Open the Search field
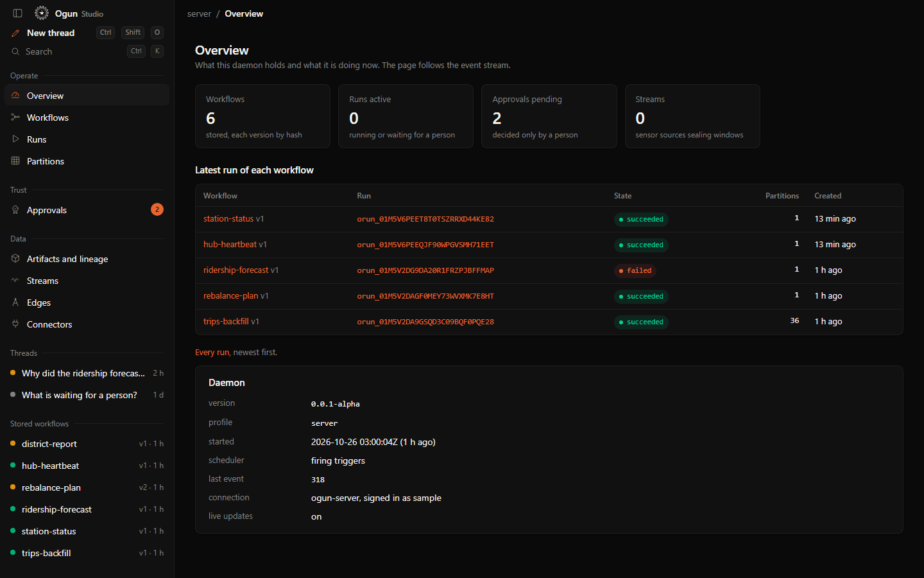The width and height of the screenshot is (924, 578). (87, 51)
